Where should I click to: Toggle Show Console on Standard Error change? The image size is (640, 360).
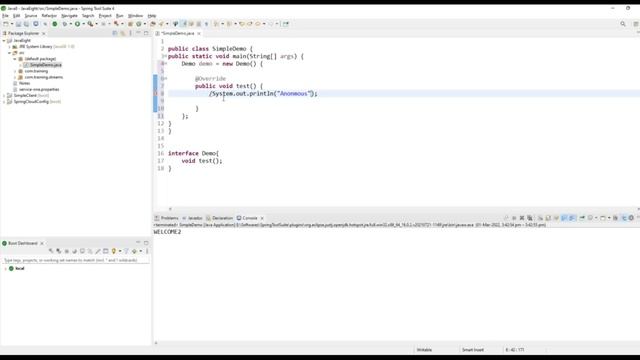[572, 218]
